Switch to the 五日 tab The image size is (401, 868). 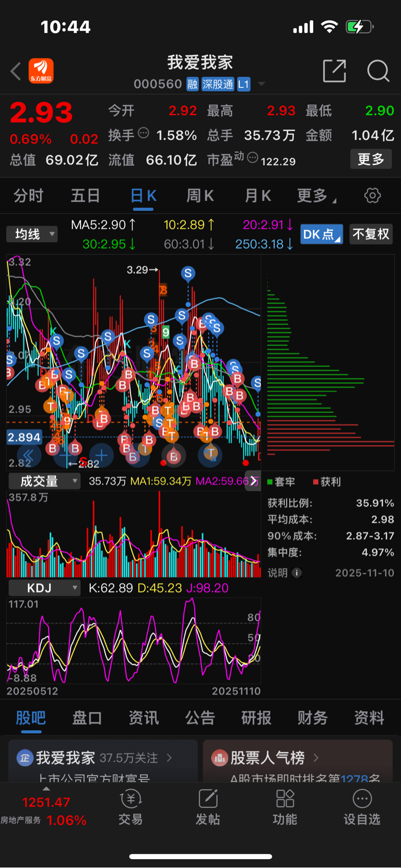point(85,196)
